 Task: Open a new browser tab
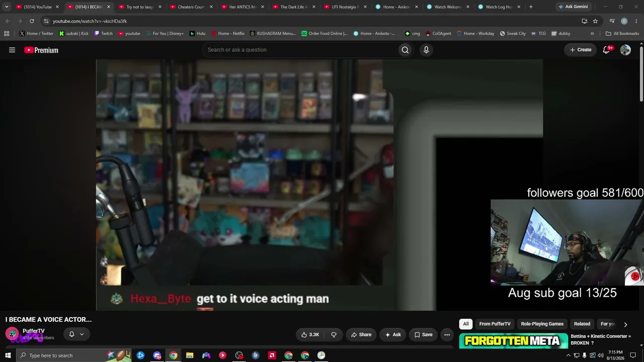click(x=531, y=7)
